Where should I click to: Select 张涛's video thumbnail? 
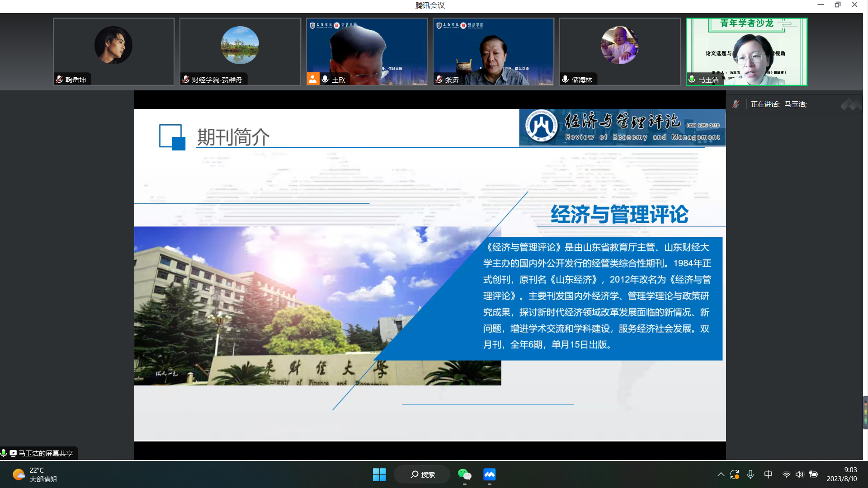tap(493, 52)
